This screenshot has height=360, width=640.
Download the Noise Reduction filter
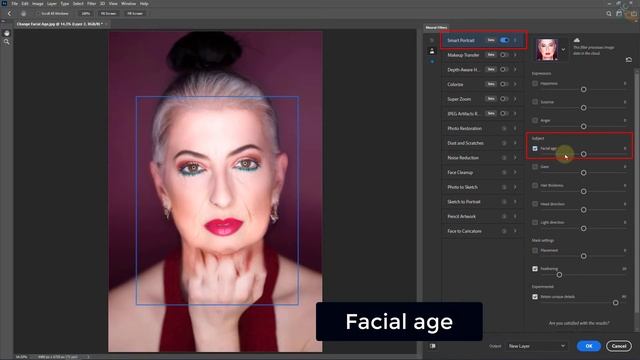point(504,158)
